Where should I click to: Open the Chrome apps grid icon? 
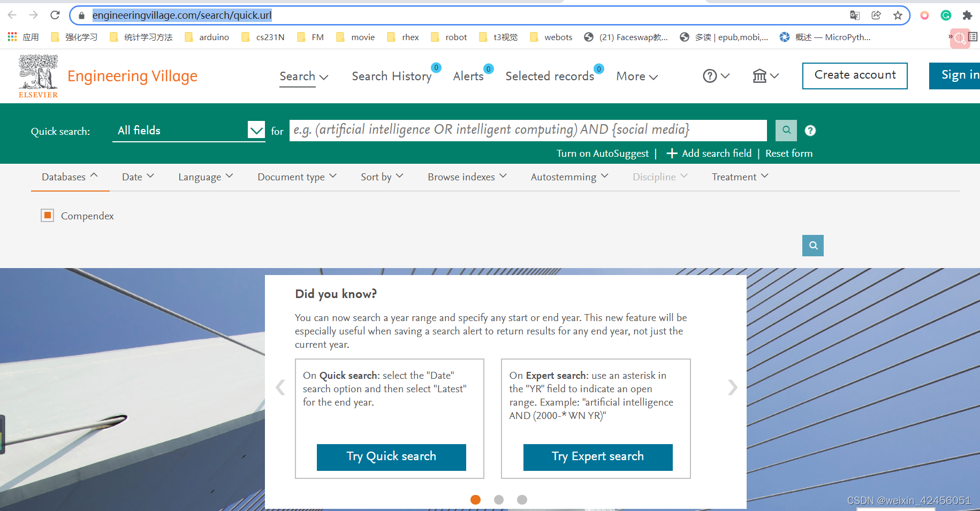point(12,37)
